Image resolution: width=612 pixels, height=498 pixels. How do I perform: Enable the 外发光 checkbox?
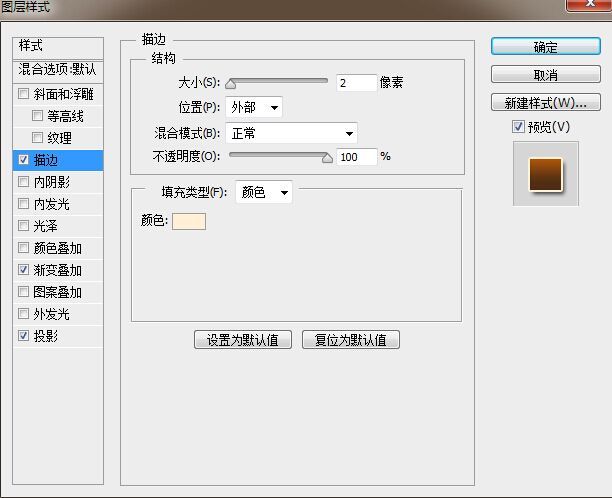coord(23,313)
